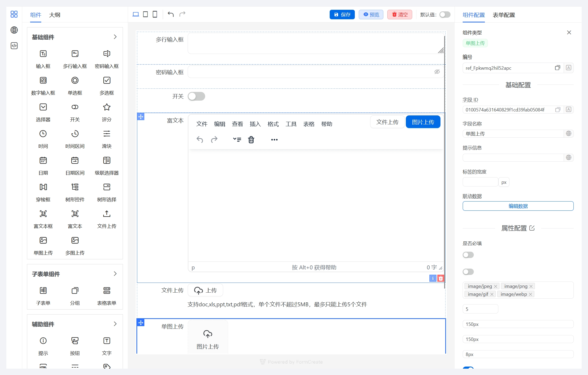
Task: Click the 编辑数据 button
Action: coord(518,206)
